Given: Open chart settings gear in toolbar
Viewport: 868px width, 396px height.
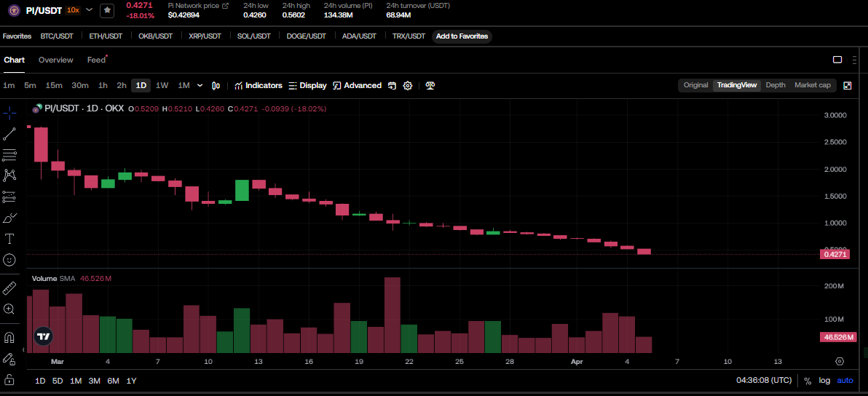Looking at the screenshot, I should tap(408, 86).
